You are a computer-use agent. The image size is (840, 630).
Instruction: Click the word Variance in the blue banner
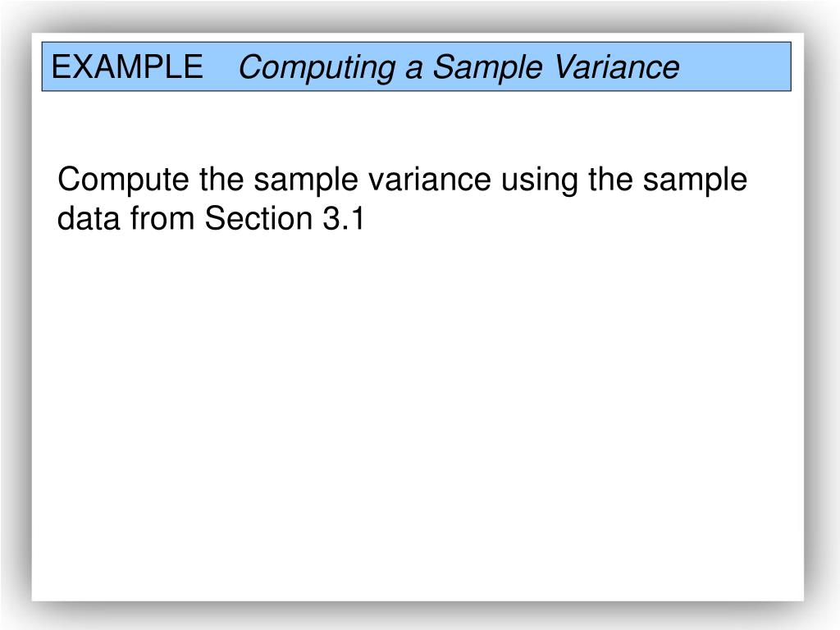click(617, 67)
